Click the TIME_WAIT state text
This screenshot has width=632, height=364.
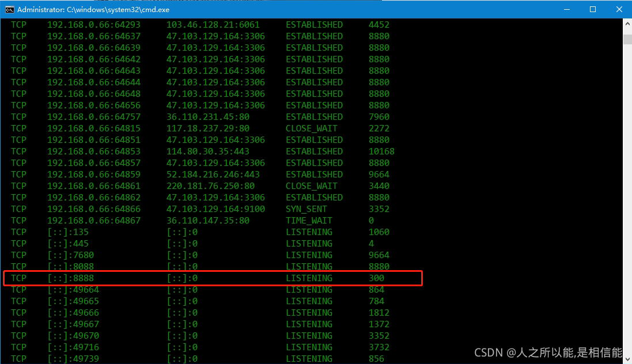point(309,221)
